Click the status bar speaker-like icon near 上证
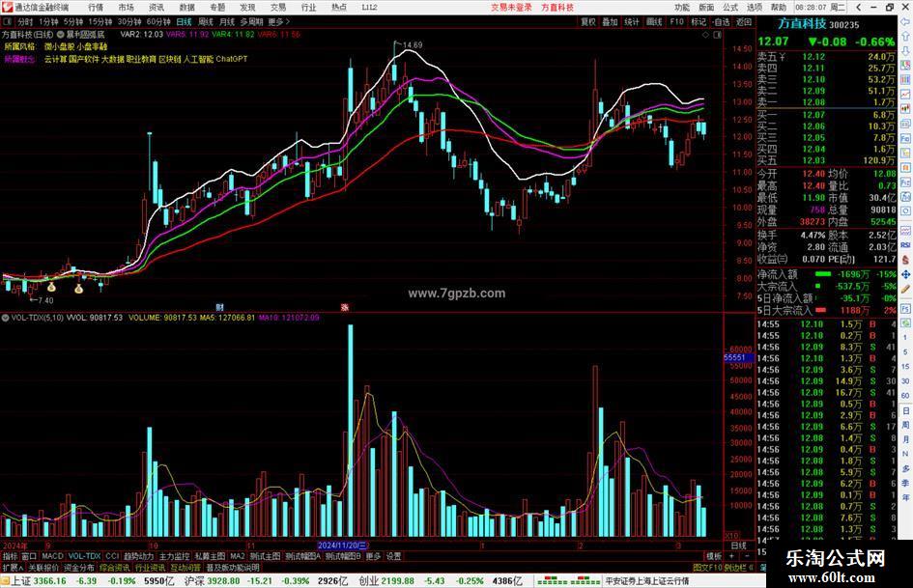 click(x=5, y=580)
